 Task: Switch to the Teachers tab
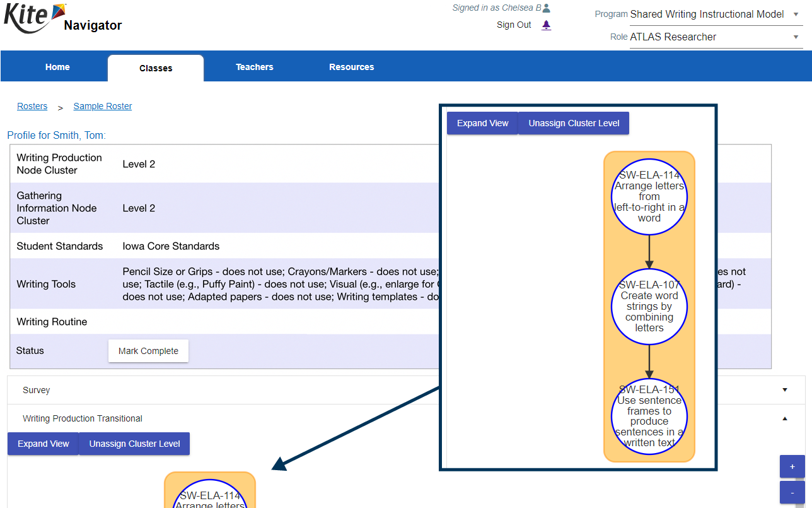(255, 67)
